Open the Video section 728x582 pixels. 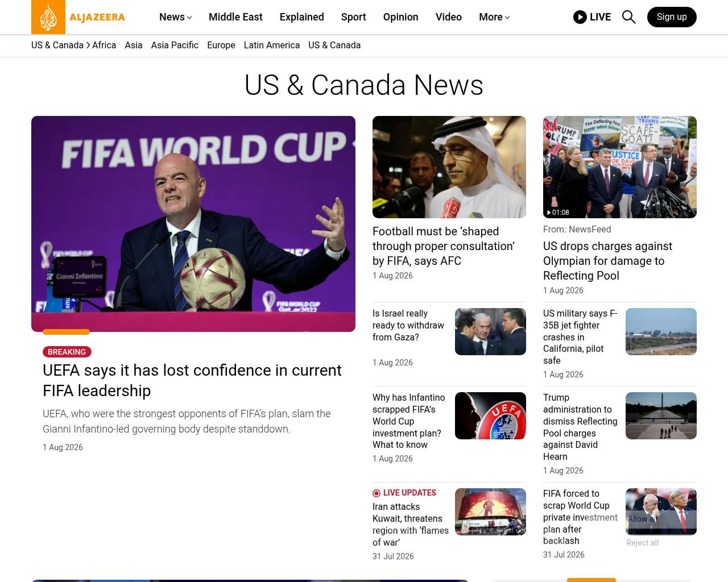(x=449, y=17)
